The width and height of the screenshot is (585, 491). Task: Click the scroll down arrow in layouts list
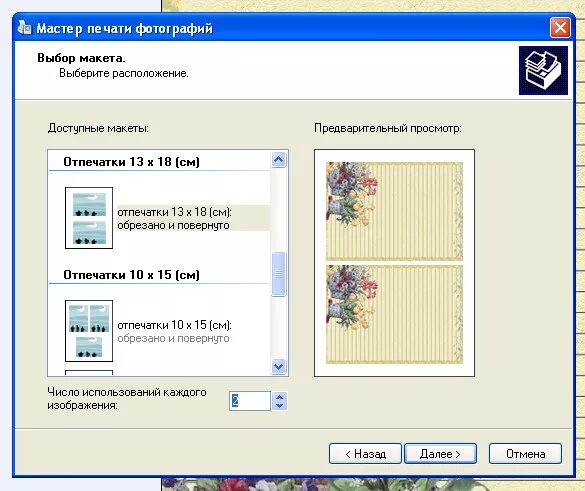click(279, 366)
